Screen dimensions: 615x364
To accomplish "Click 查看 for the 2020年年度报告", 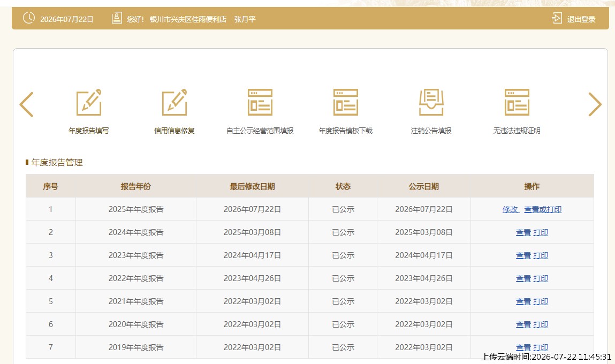I will (523, 325).
